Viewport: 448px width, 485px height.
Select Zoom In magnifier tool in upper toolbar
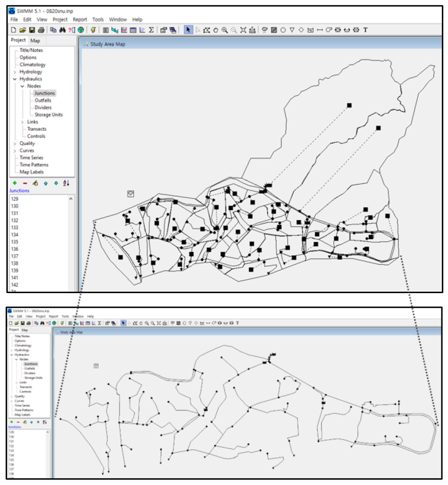pos(224,30)
